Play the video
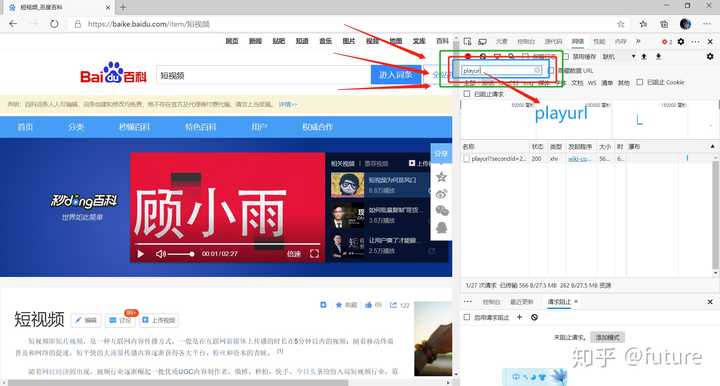Screen dimensions: 720x386 (x=141, y=254)
